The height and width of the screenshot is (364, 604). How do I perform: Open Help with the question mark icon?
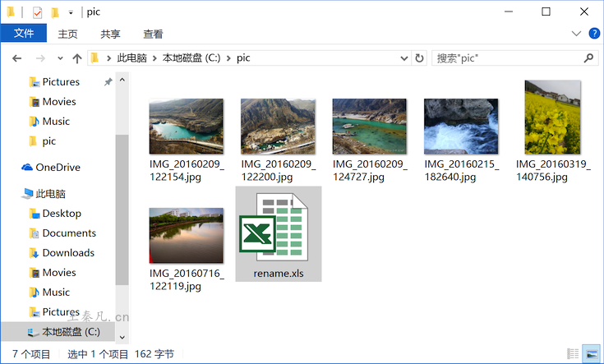click(x=594, y=34)
